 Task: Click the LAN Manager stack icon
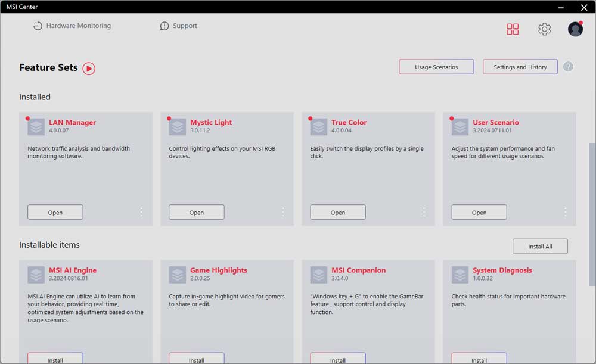coord(36,127)
